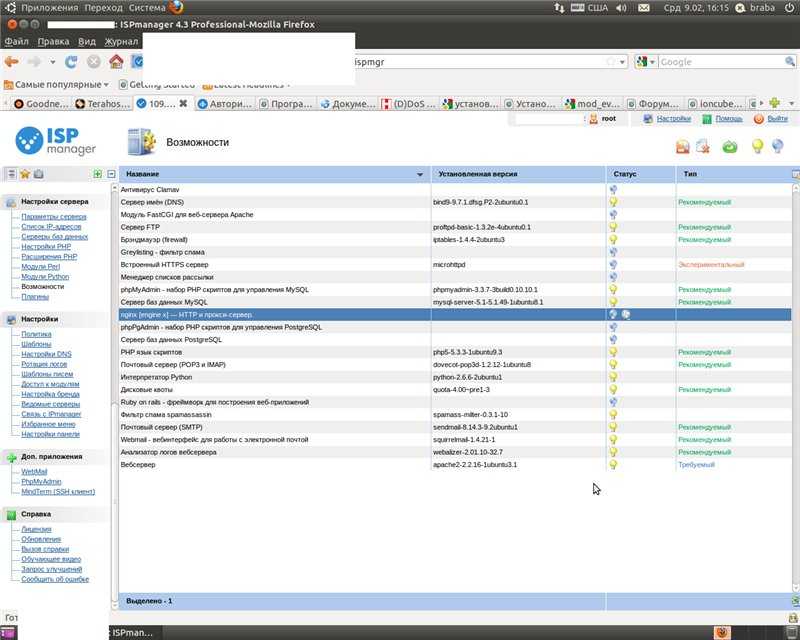Toggle the status bulb for Антивирус Clamav
The width and height of the screenshot is (800, 640).
(613, 190)
